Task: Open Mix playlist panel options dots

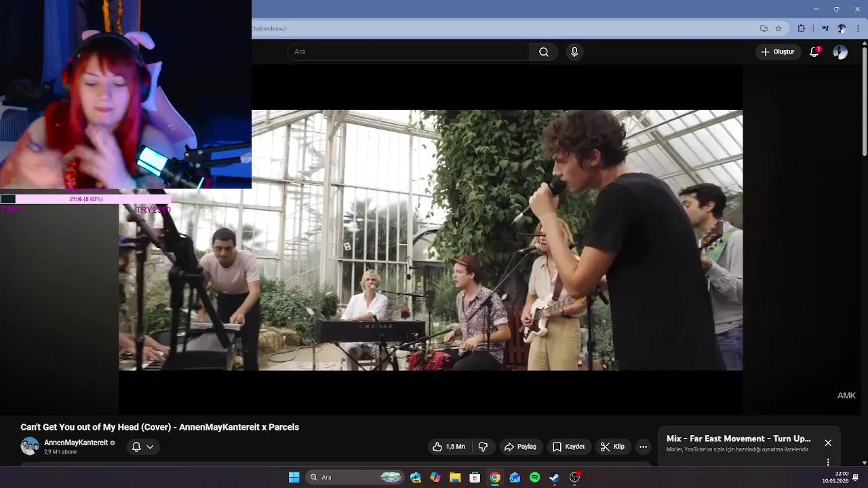Action: pyautogui.click(x=828, y=462)
